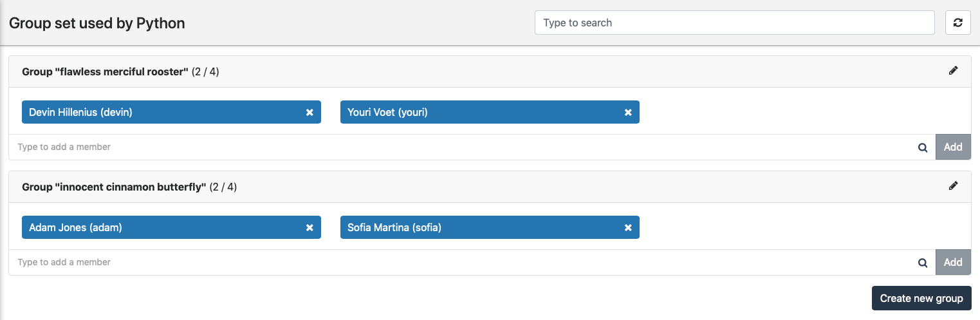Click the "Group set used by Python" heading

click(x=97, y=23)
